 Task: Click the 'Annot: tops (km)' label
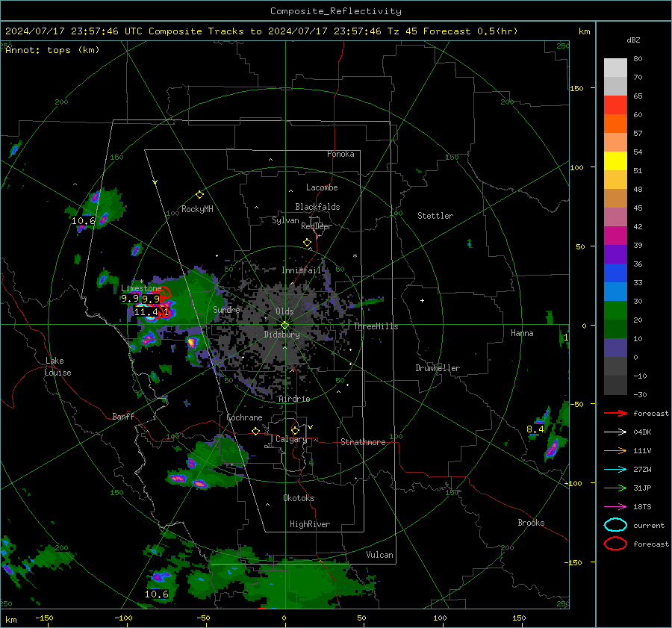point(52,50)
